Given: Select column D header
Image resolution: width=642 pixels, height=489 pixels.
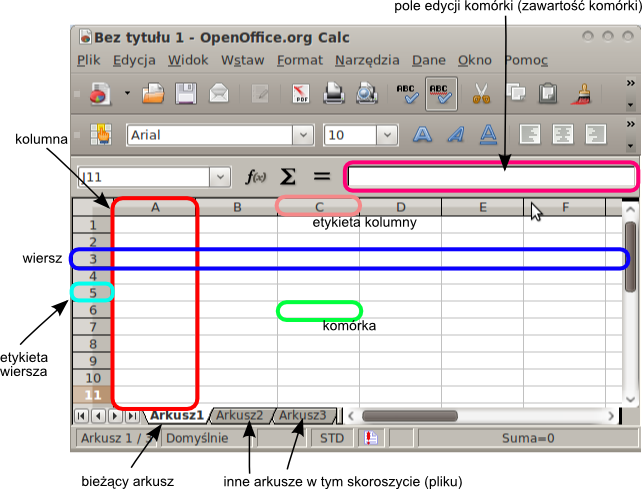Looking at the screenshot, I should point(400,207).
